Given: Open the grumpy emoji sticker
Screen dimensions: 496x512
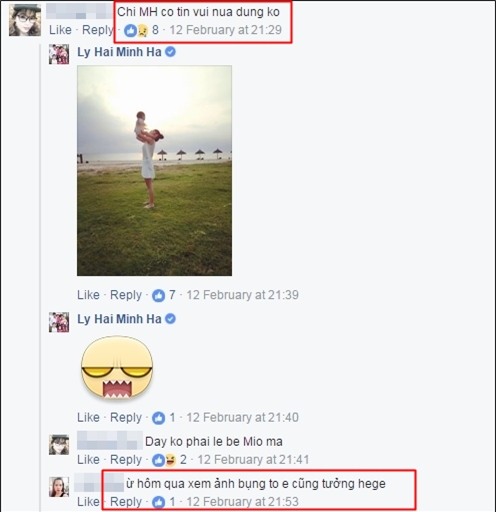Looking at the screenshot, I should coord(117,367).
